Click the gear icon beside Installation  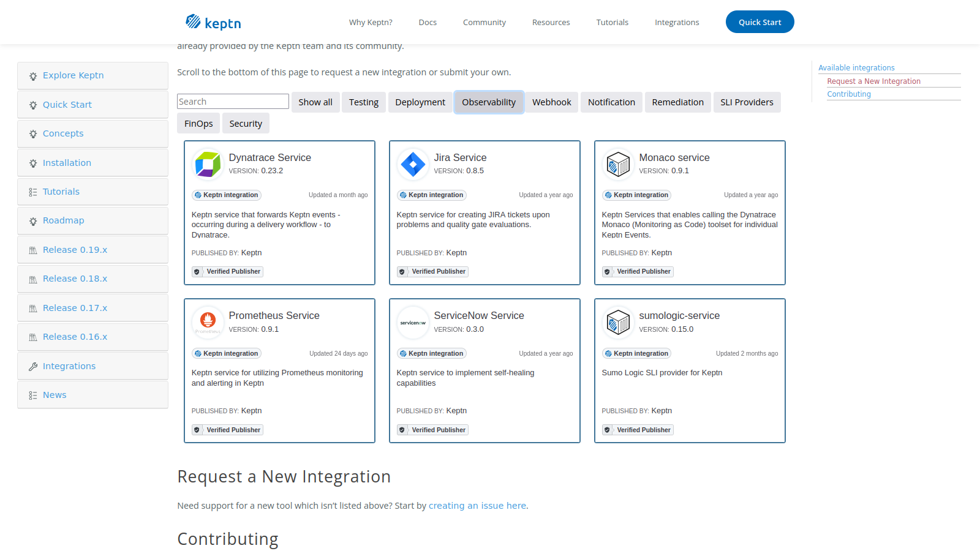(33, 163)
